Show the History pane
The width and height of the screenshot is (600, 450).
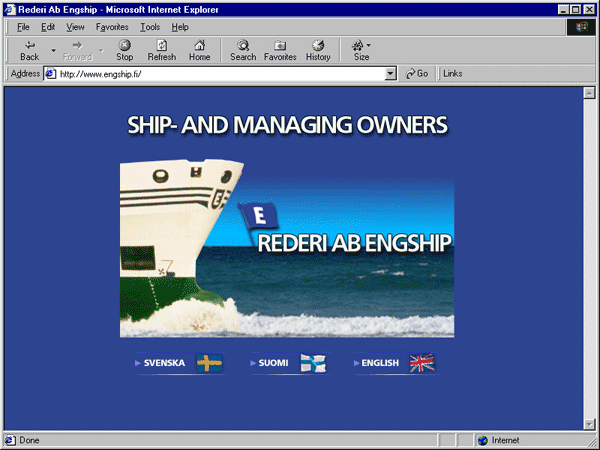tap(318, 50)
